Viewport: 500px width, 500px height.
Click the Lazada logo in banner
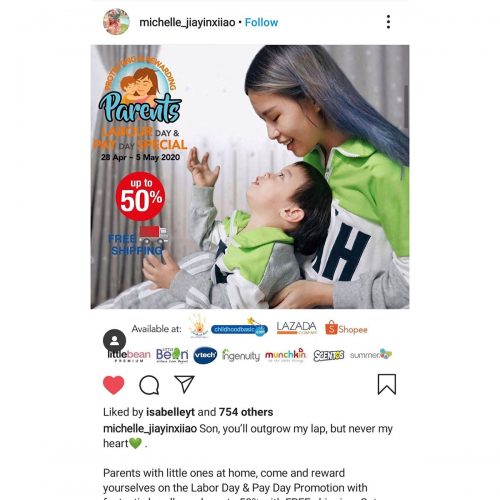point(296,328)
